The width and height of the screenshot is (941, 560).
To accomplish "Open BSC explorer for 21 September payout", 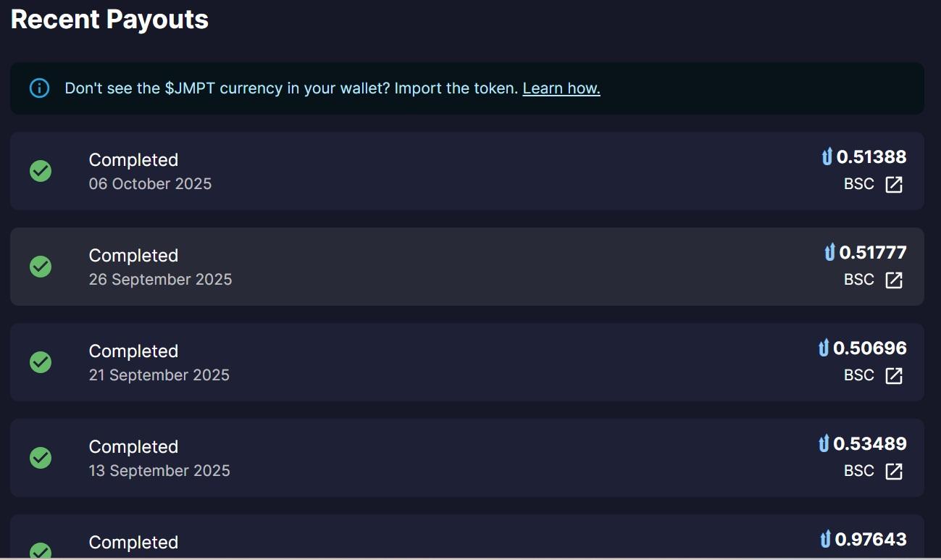I will pyautogui.click(x=894, y=376).
